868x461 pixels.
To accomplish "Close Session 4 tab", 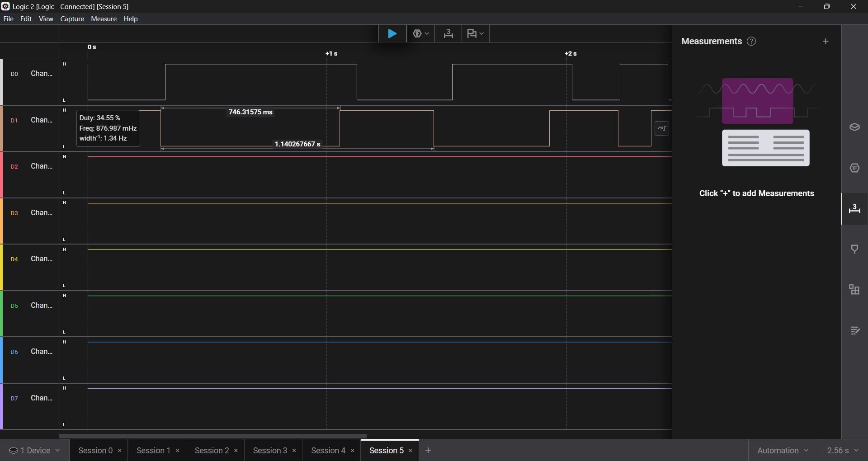I will (x=353, y=451).
